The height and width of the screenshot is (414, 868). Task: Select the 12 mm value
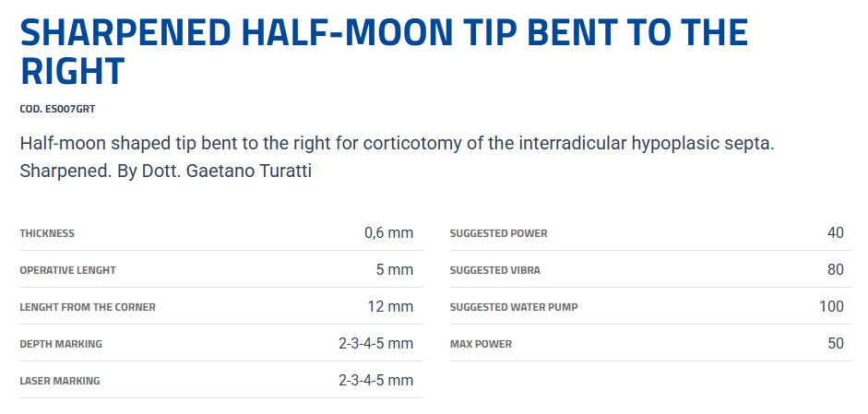pos(390,307)
